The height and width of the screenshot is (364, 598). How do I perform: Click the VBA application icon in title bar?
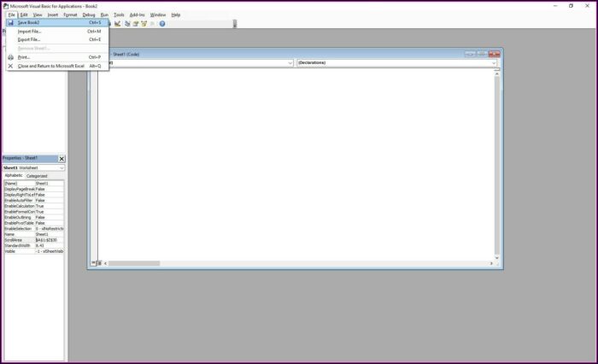pyautogui.click(x=6, y=6)
